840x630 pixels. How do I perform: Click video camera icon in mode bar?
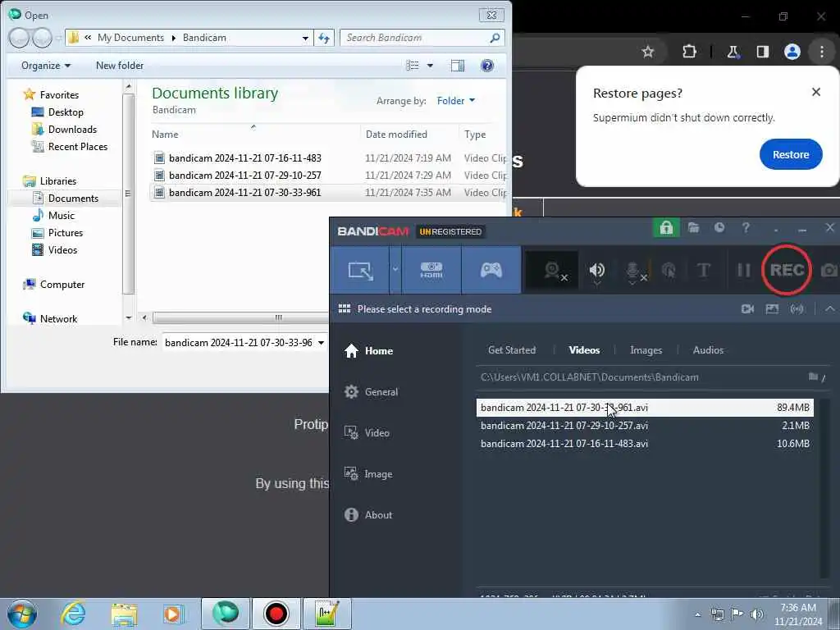747,308
